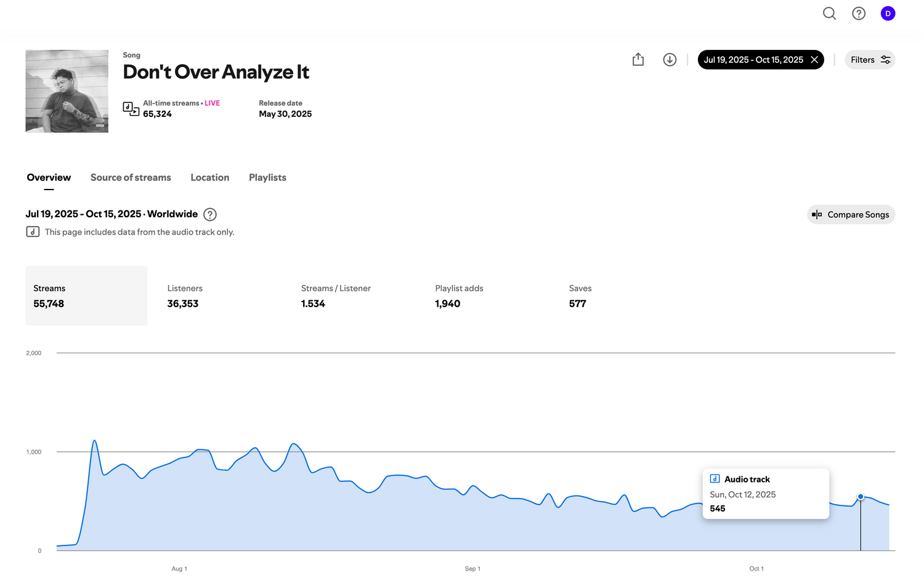924x586 pixels.
Task: Open the Location tab
Action: (x=209, y=178)
